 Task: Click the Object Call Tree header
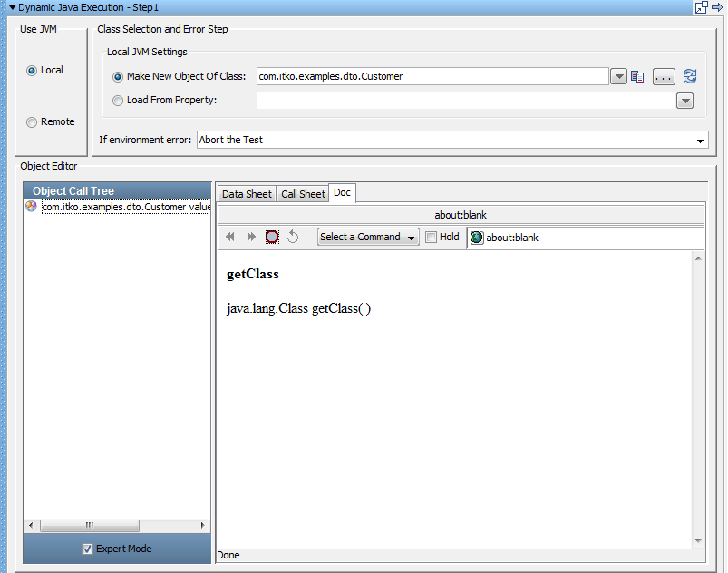pyautogui.click(x=117, y=190)
